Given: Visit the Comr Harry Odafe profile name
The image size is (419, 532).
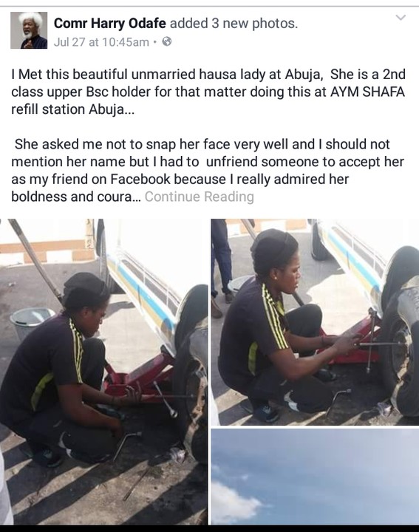Looking at the screenshot, I should pos(109,24).
